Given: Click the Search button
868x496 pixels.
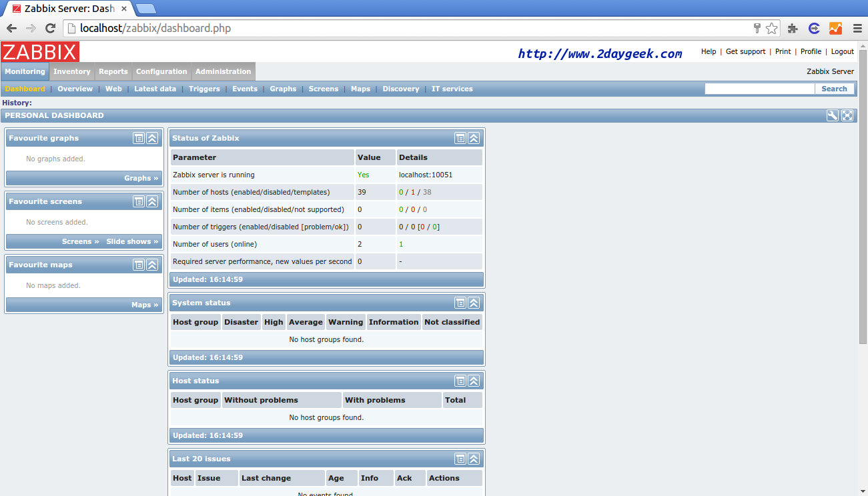Looking at the screenshot, I should 835,89.
